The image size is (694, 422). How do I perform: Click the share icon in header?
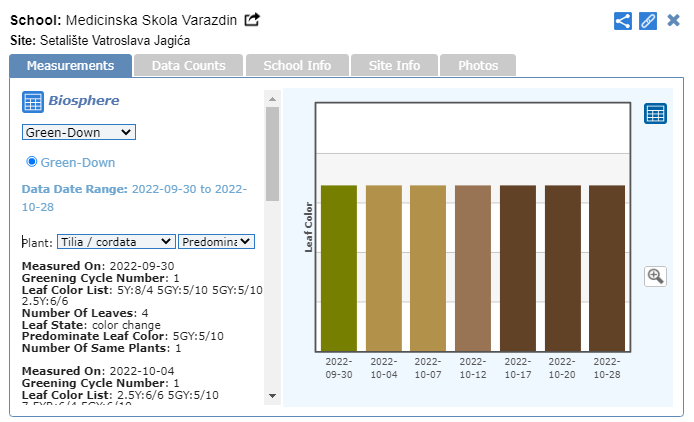(623, 20)
